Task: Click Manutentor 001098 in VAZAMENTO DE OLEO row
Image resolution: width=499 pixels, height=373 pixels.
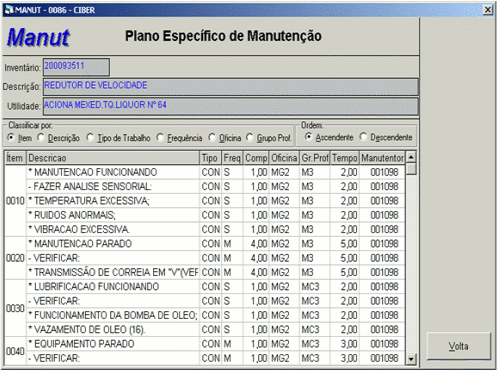Action: (383, 330)
